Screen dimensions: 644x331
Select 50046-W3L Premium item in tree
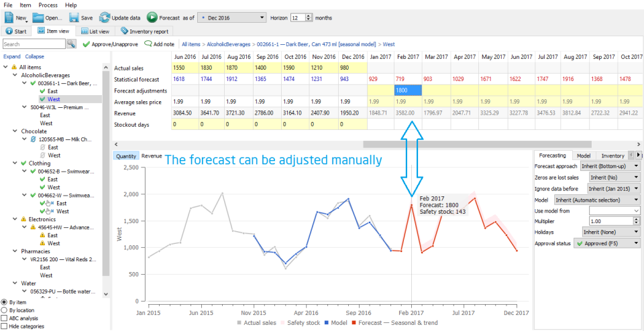coord(60,107)
